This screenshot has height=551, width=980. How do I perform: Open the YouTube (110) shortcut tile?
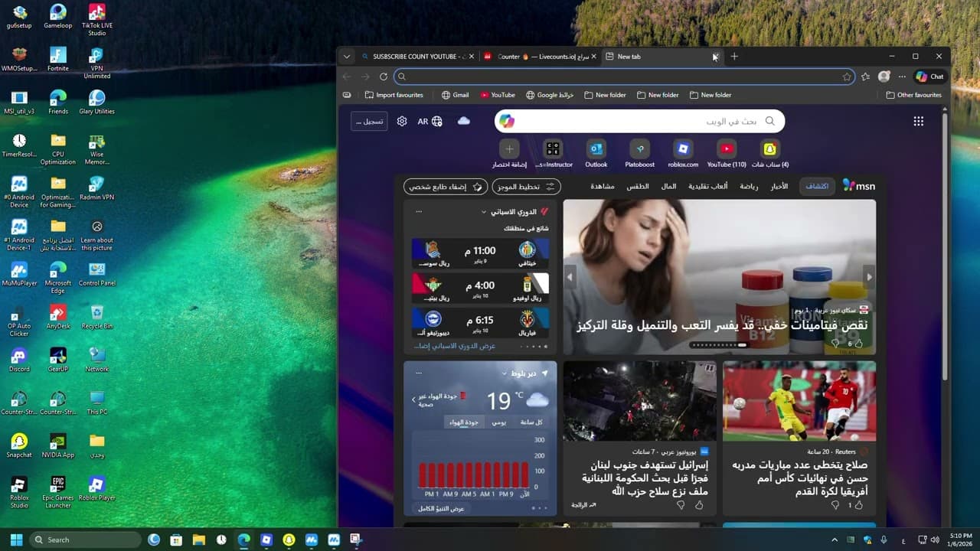tap(727, 153)
